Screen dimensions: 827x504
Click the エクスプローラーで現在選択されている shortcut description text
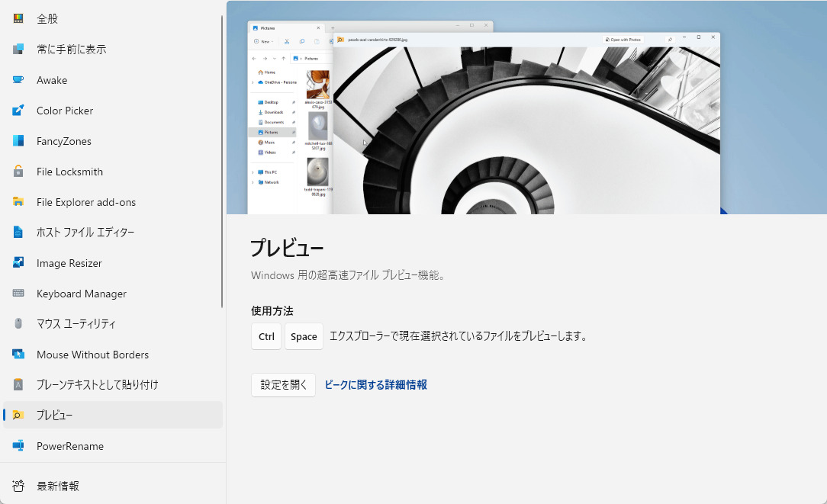[x=459, y=335]
